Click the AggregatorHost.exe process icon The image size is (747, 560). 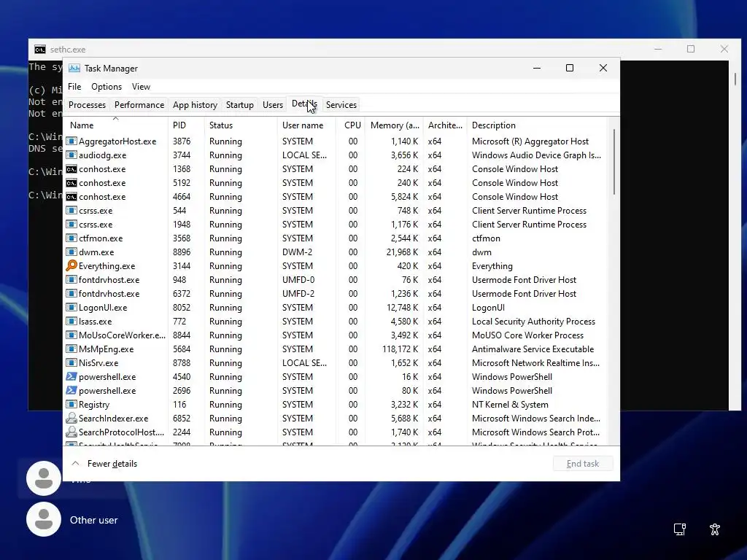(x=71, y=141)
